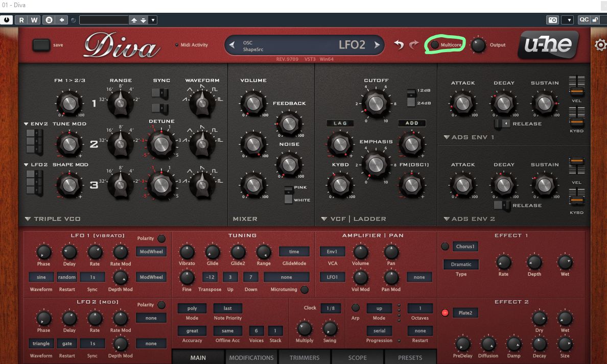
Task: Click the ADD label button in filter
Action: click(412, 124)
